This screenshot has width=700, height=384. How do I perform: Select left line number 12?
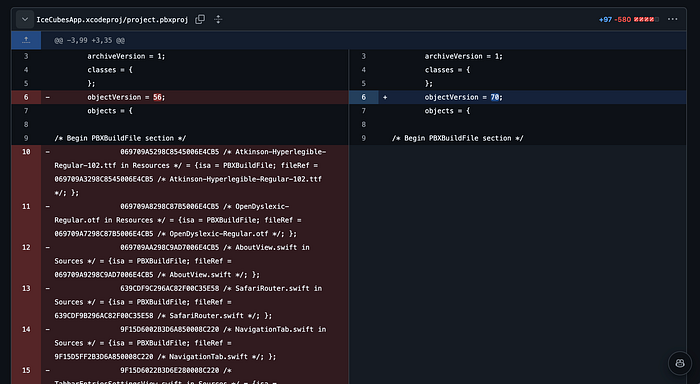tap(26, 247)
